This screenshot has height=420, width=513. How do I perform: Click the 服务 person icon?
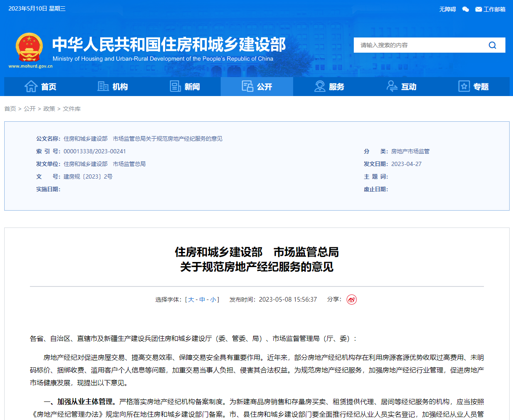click(x=320, y=86)
